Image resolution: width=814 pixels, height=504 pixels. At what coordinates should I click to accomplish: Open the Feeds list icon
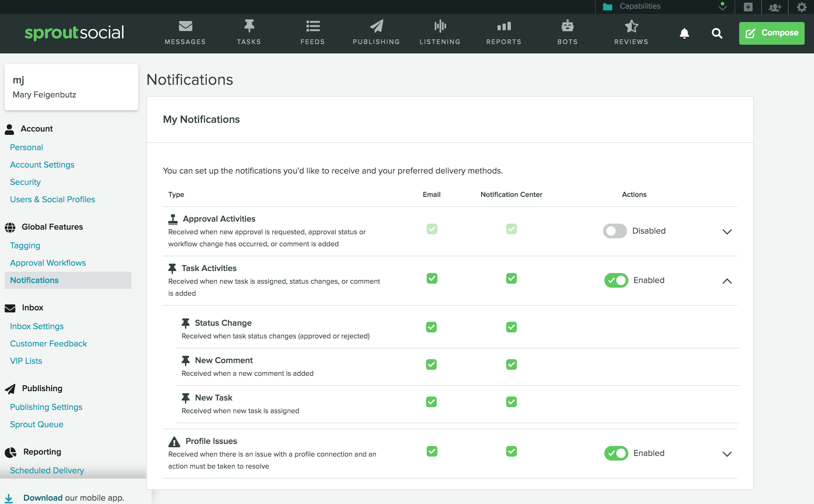[313, 26]
